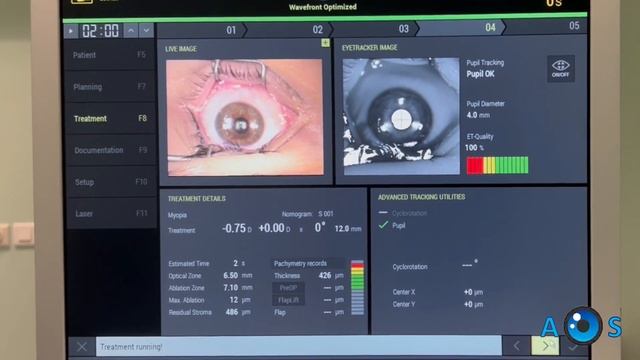Click the Ablation Zone 7.10 mm value
The height and width of the screenshot is (360, 640).
coord(238,288)
